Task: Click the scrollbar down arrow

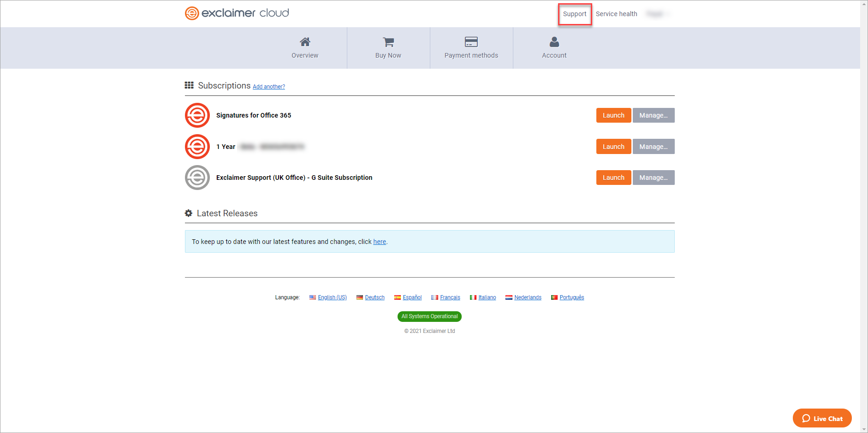Action: pos(864,429)
